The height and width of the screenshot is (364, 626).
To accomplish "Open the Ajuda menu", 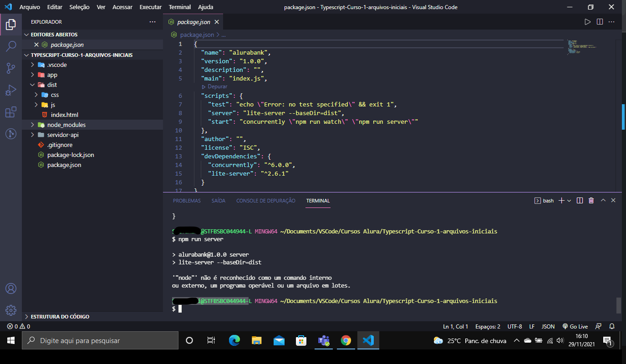I will [205, 7].
